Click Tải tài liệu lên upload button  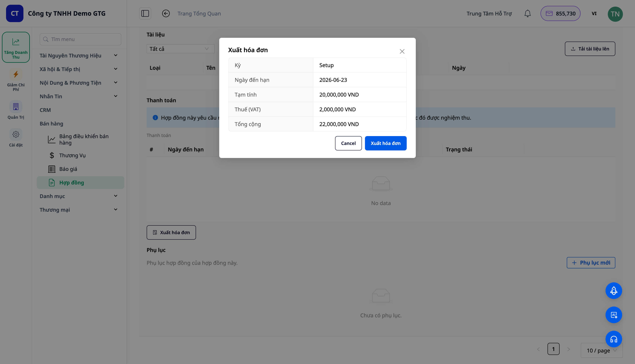(x=590, y=49)
